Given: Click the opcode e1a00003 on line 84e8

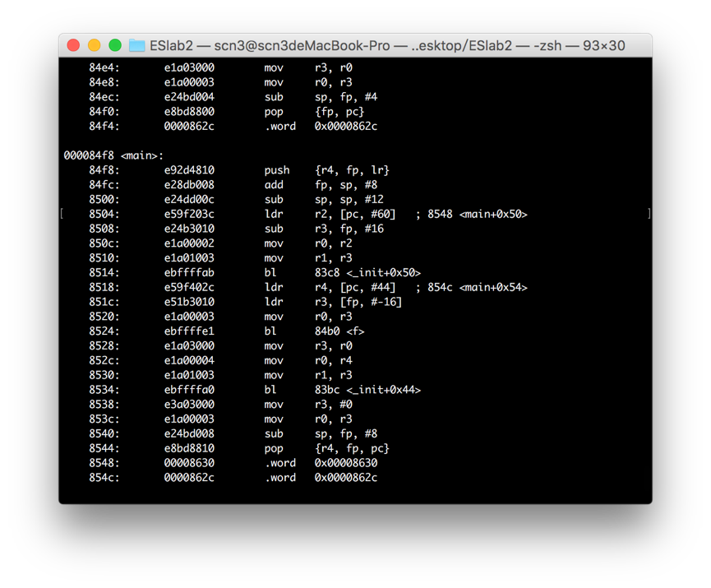Looking at the screenshot, I should click(x=189, y=82).
